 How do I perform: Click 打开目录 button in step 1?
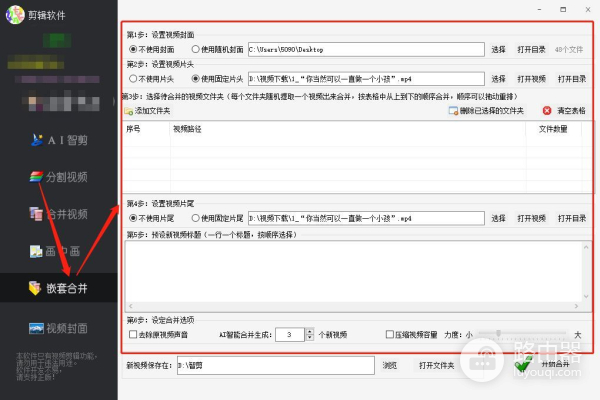pyautogui.click(x=531, y=49)
